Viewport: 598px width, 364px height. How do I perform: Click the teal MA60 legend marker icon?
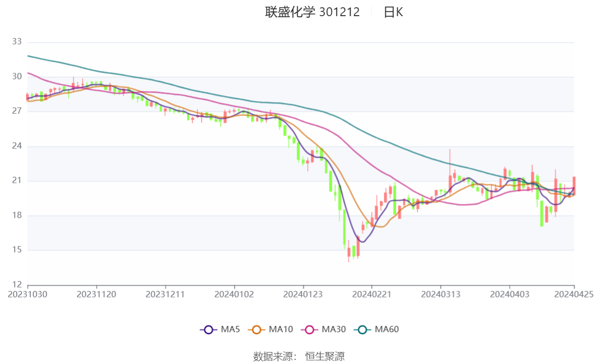(363, 330)
